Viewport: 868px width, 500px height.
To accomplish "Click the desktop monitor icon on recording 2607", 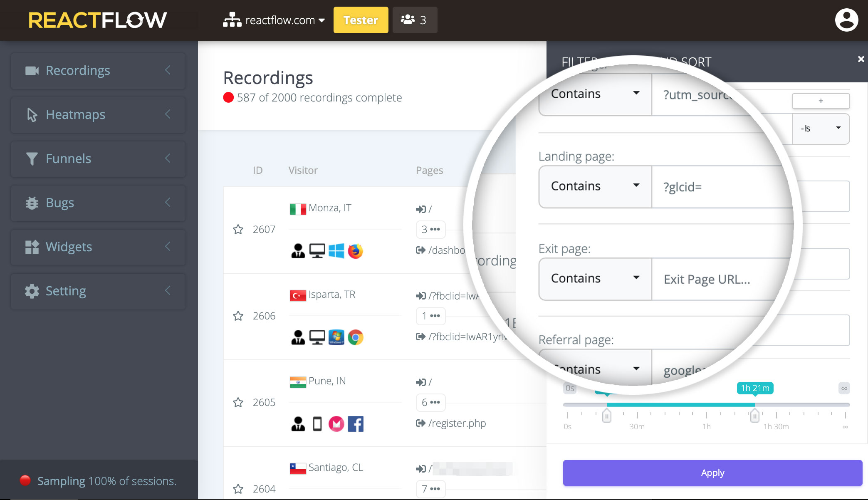I will [x=317, y=251].
